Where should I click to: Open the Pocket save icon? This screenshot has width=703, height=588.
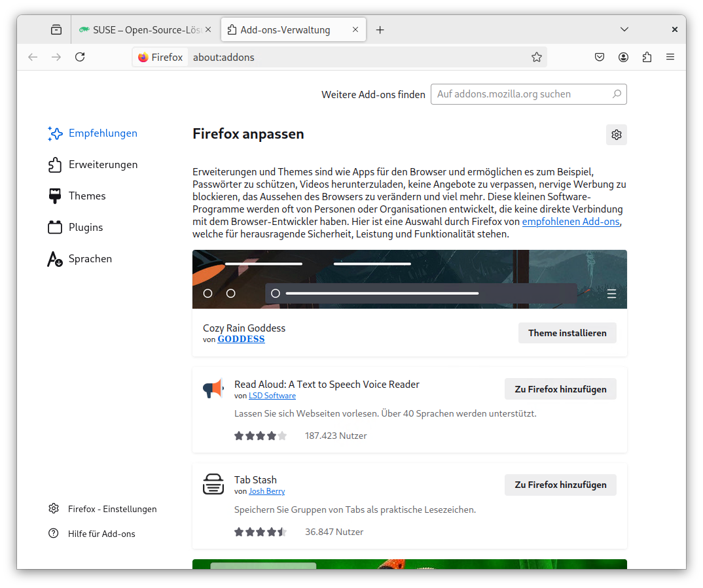point(600,57)
